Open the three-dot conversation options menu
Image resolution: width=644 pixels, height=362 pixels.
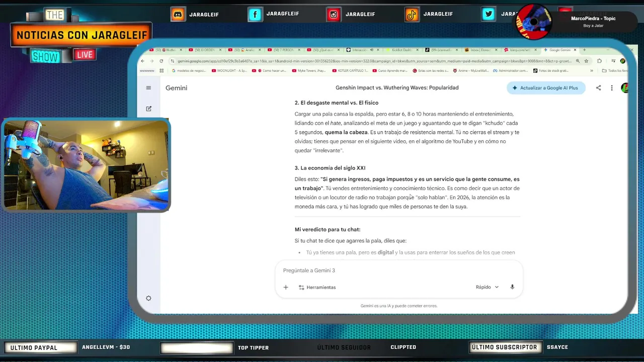pos(612,88)
